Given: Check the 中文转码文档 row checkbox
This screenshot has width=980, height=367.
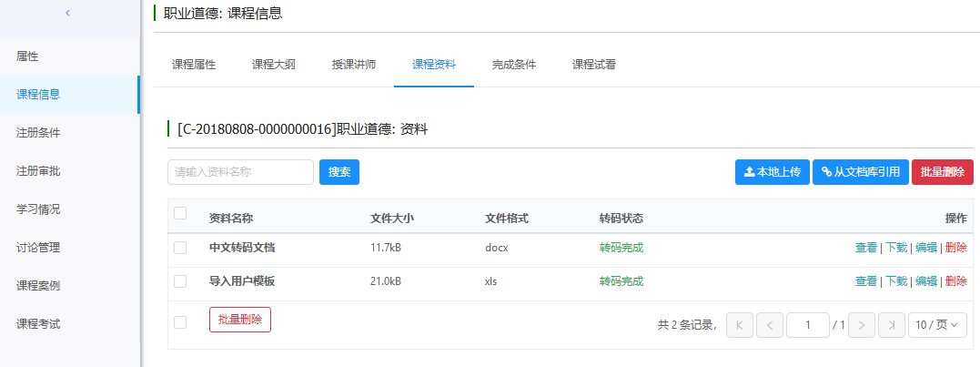Looking at the screenshot, I should (x=180, y=248).
